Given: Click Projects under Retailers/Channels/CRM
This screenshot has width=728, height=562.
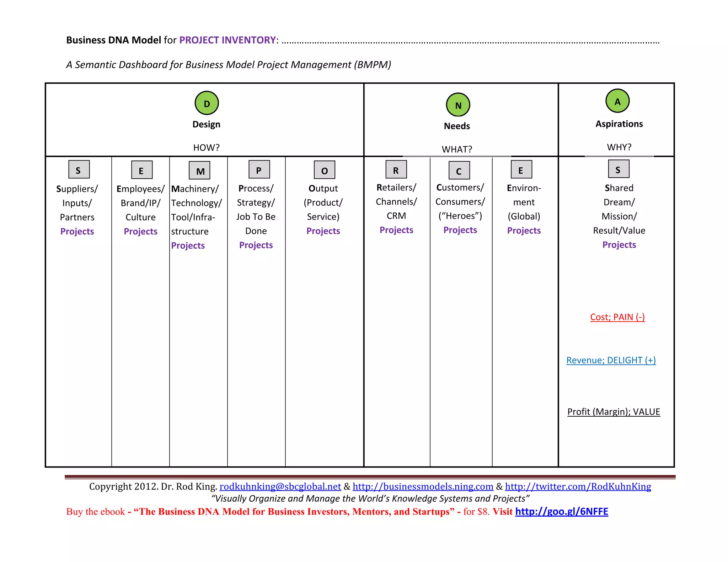Looking at the screenshot, I should pos(396,230).
